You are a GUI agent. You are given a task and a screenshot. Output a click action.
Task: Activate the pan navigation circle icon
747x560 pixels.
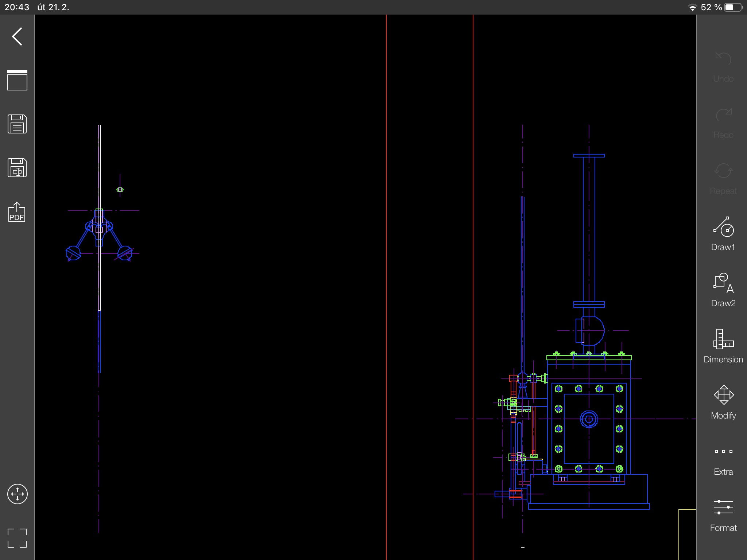17,494
